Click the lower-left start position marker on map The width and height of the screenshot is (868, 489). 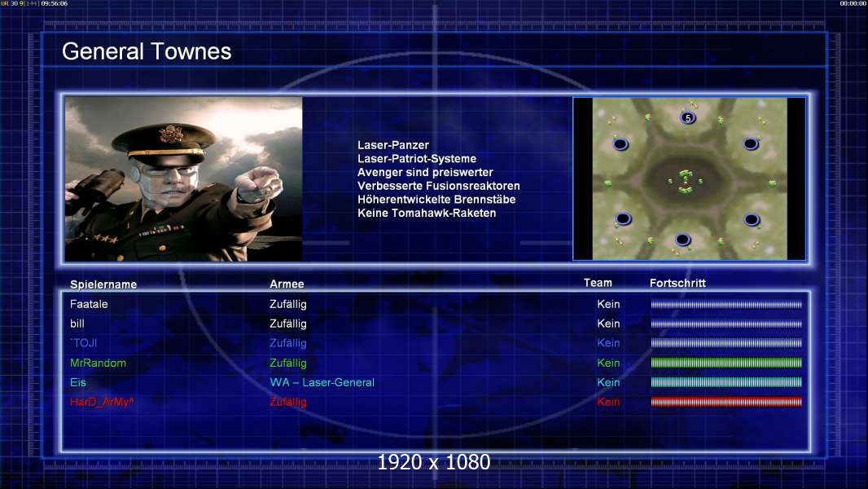tap(624, 218)
